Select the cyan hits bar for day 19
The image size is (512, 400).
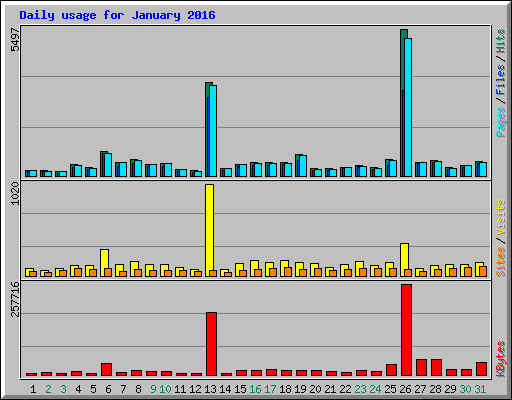[303, 166]
